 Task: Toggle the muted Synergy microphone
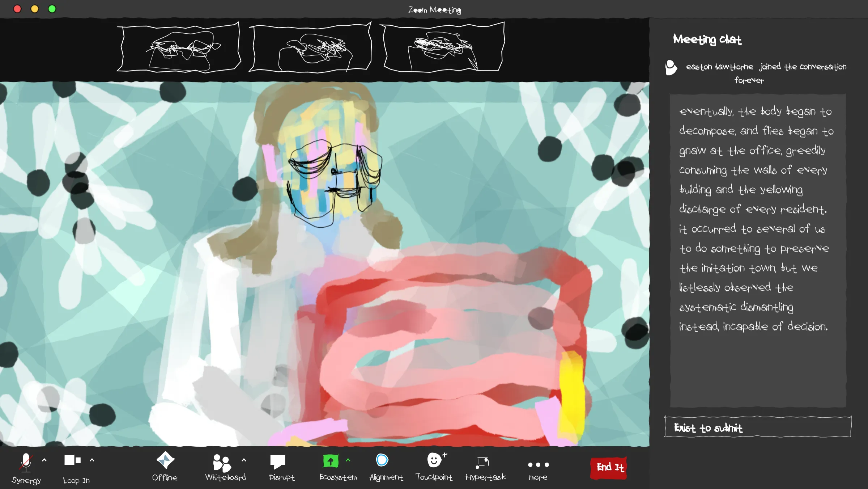click(x=26, y=462)
